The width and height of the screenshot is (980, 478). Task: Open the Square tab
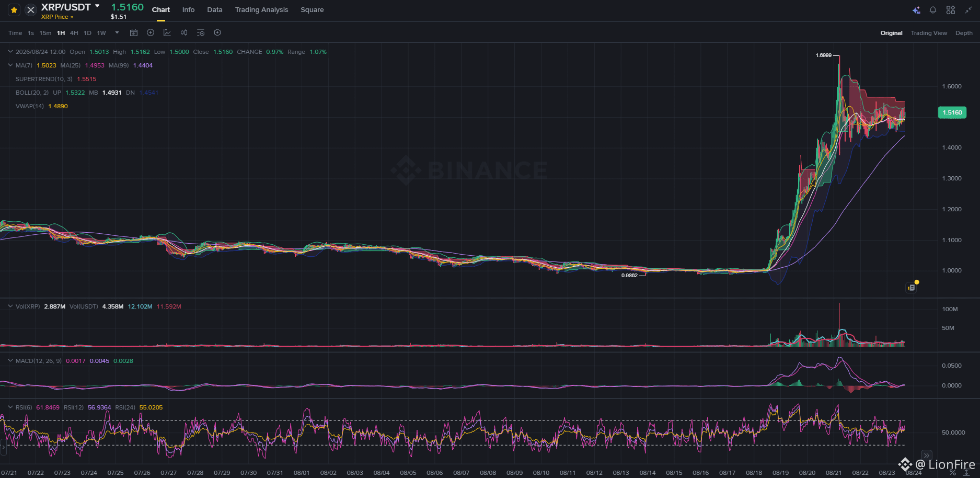(x=312, y=10)
